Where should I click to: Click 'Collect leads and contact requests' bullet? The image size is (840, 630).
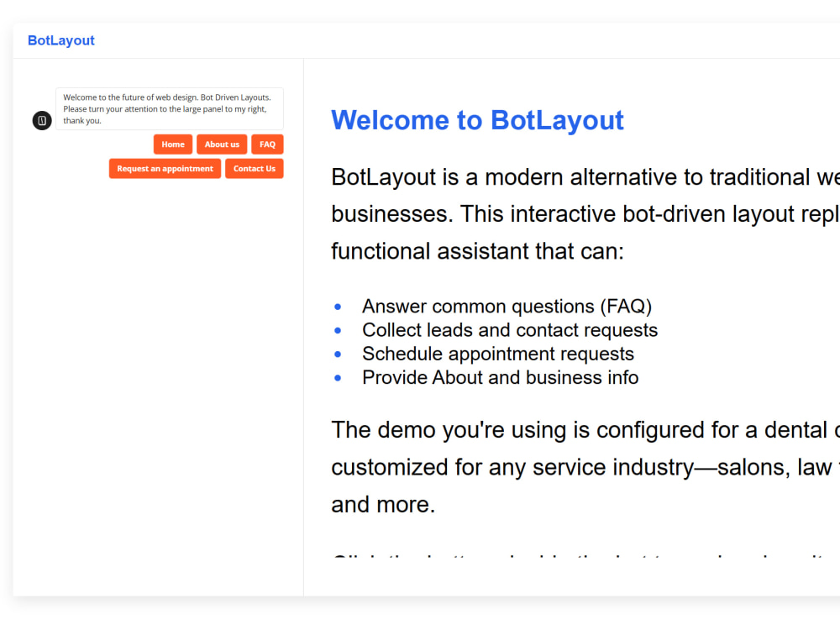(510, 330)
